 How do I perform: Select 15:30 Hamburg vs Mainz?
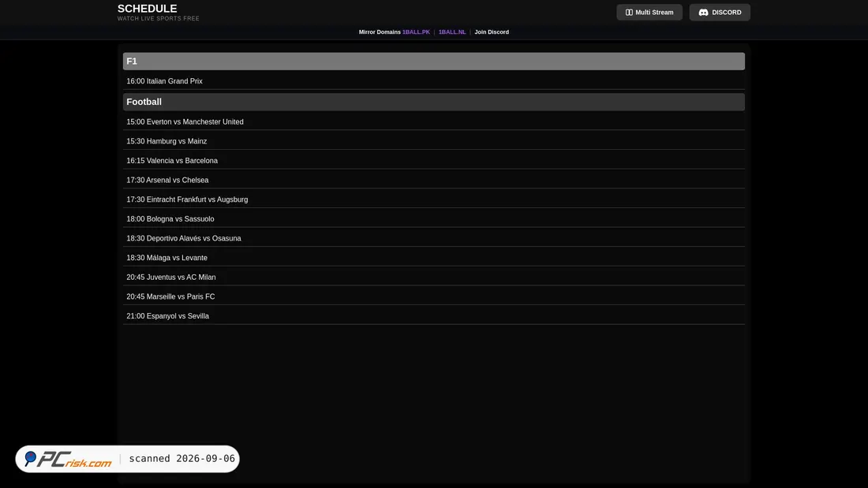click(433, 141)
